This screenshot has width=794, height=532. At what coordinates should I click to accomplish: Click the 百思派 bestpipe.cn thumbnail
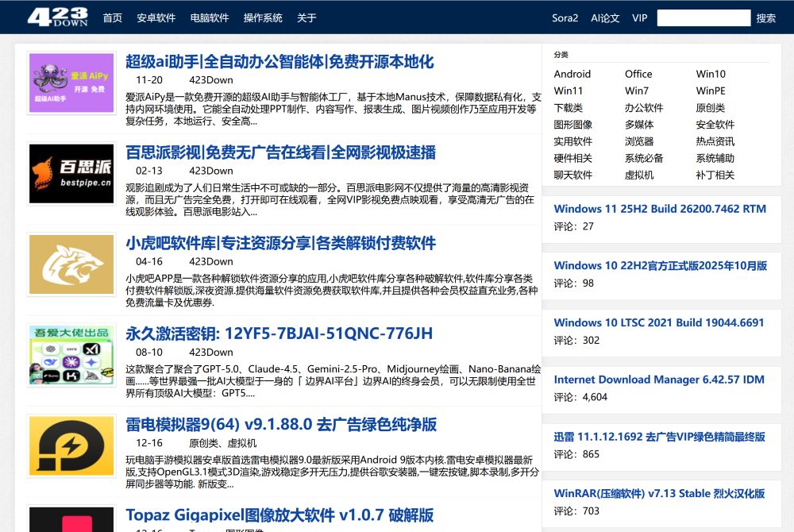tap(71, 174)
